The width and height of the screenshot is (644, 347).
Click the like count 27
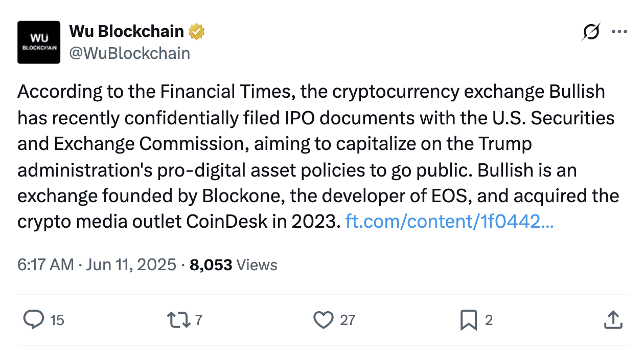(348, 320)
